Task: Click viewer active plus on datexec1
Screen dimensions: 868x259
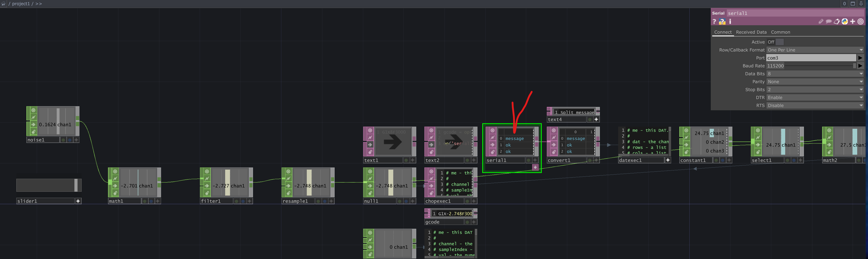Action: 668,160
